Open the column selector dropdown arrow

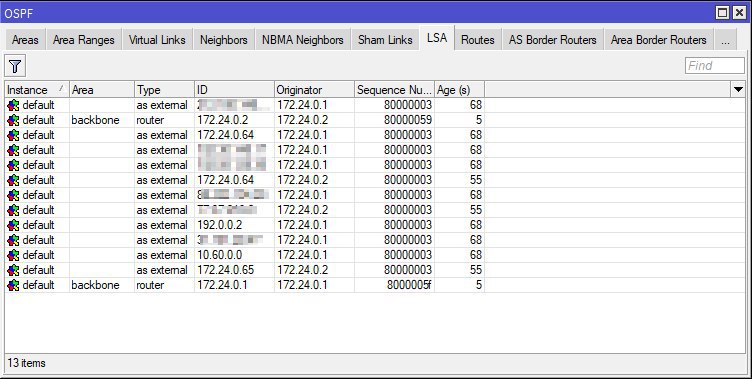(738, 89)
